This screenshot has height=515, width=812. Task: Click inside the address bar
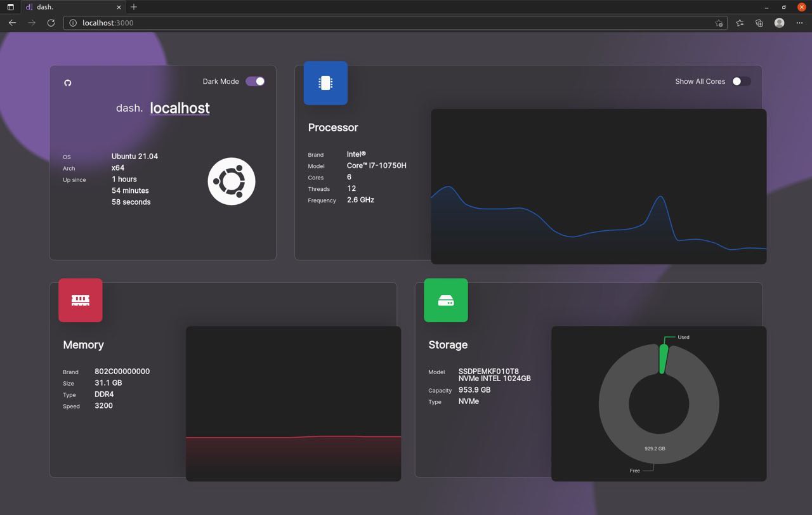point(254,23)
